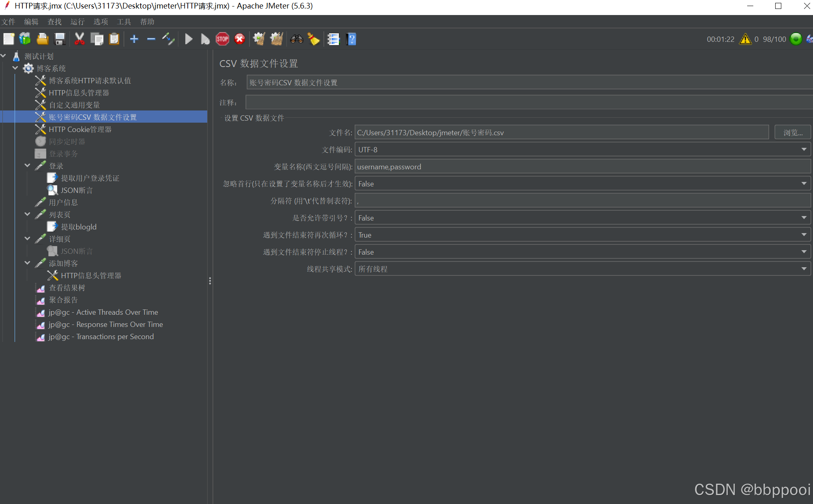The height and width of the screenshot is (504, 813).
Task: Click the Toggle enable/disable toolbar icon
Action: click(x=168, y=39)
